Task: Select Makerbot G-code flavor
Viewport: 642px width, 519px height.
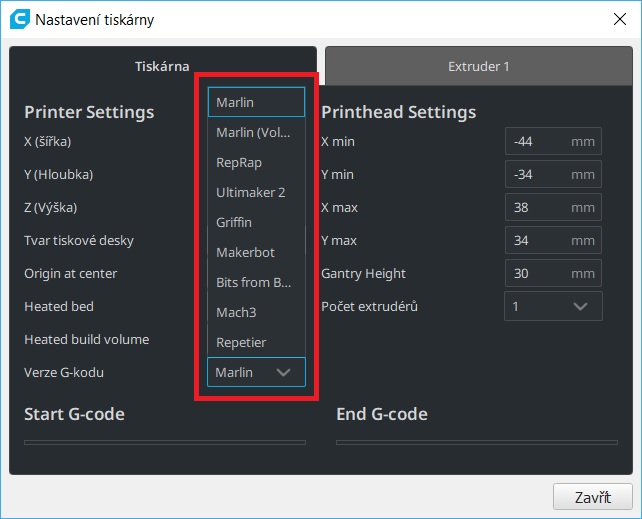Action: 255,252
